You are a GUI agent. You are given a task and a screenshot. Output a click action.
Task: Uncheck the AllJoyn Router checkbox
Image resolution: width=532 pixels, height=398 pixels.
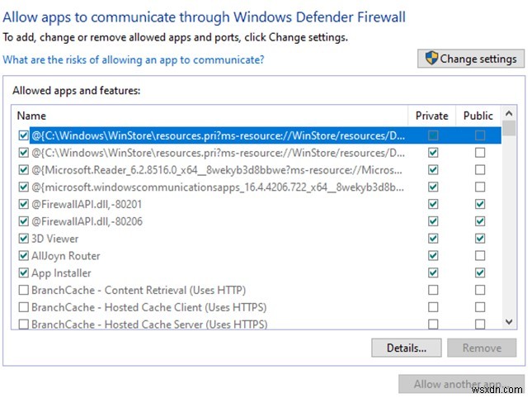coord(22,256)
